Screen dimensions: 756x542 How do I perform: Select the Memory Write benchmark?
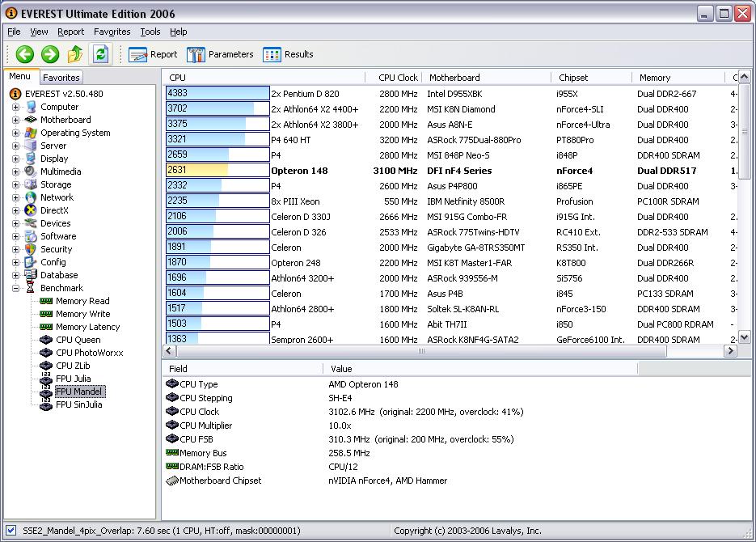(x=83, y=314)
